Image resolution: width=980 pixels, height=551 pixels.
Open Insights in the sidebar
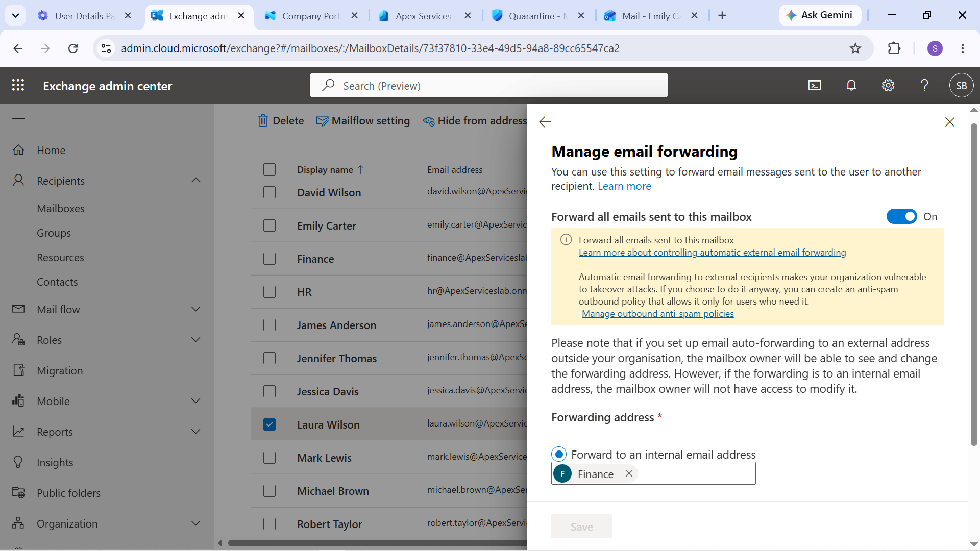point(55,462)
